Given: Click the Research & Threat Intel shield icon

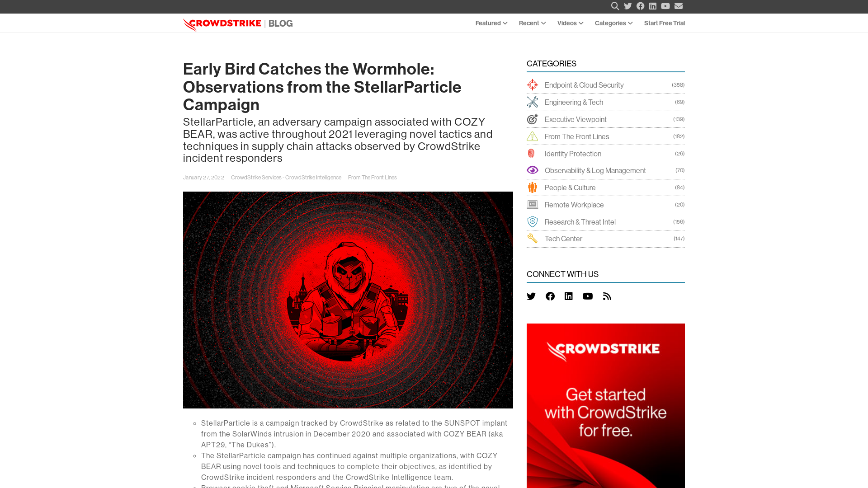Looking at the screenshot, I should pyautogui.click(x=533, y=222).
